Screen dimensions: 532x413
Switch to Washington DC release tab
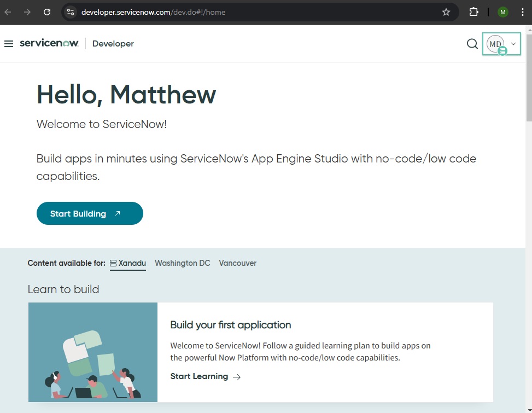click(183, 263)
